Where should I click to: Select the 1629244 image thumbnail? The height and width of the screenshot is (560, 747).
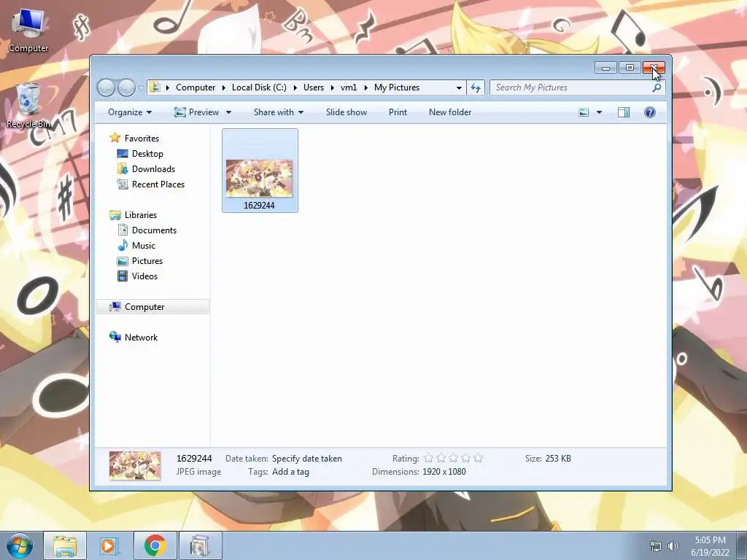[x=260, y=178]
